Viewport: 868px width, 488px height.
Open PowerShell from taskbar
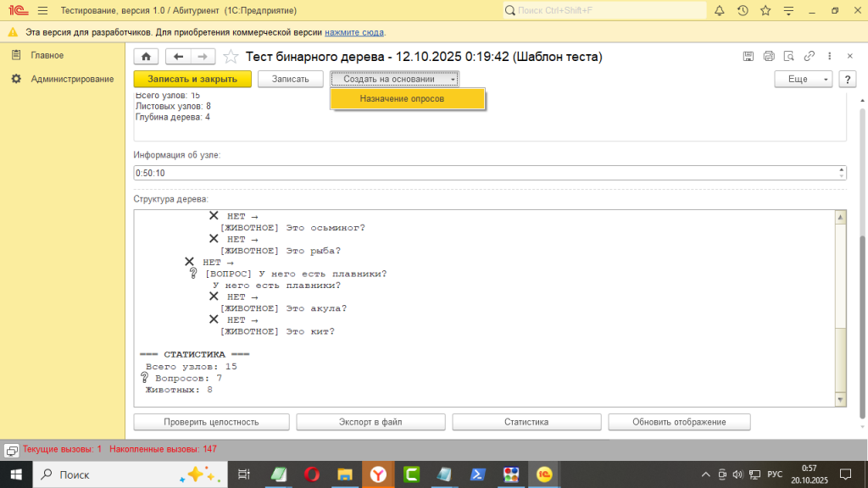click(478, 474)
